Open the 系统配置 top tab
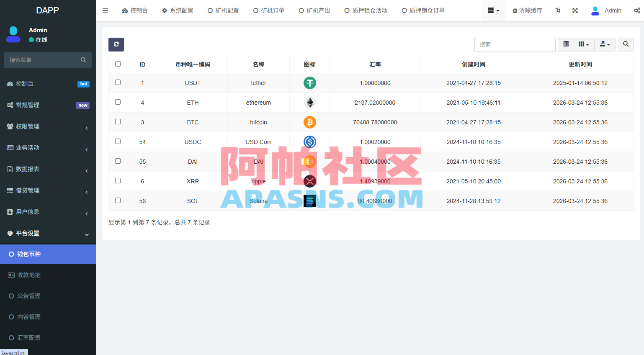 pos(178,10)
